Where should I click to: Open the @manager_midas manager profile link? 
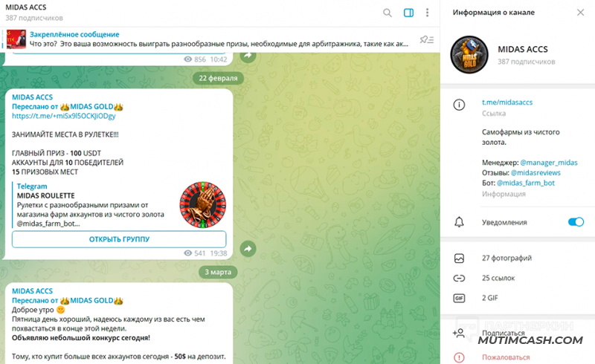tap(549, 163)
